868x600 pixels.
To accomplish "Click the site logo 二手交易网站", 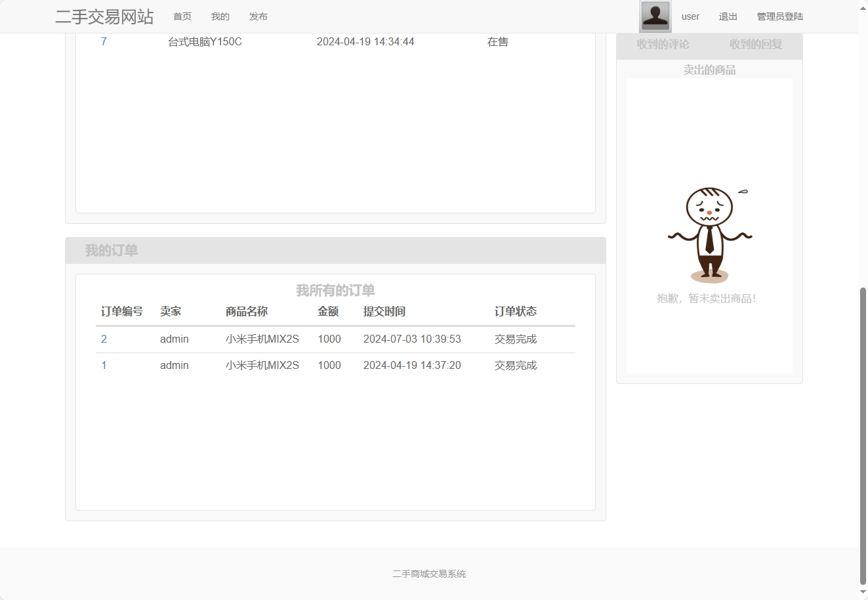I will (104, 17).
